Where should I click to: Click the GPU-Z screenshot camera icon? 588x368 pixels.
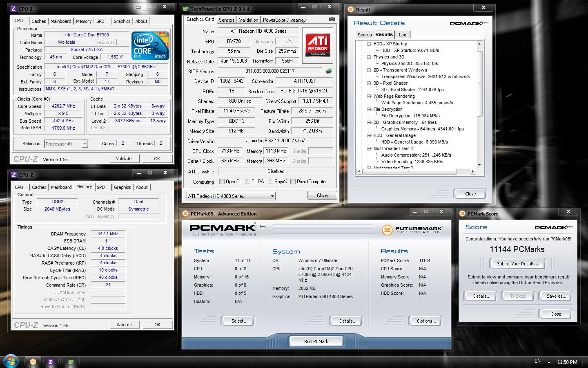pyautogui.click(x=332, y=19)
